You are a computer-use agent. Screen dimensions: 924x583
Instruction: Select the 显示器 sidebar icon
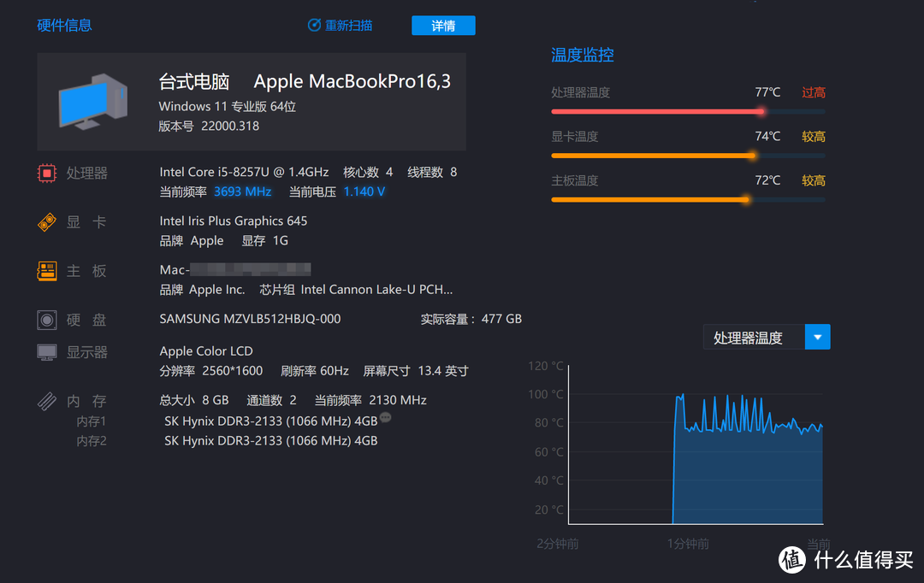click(47, 351)
